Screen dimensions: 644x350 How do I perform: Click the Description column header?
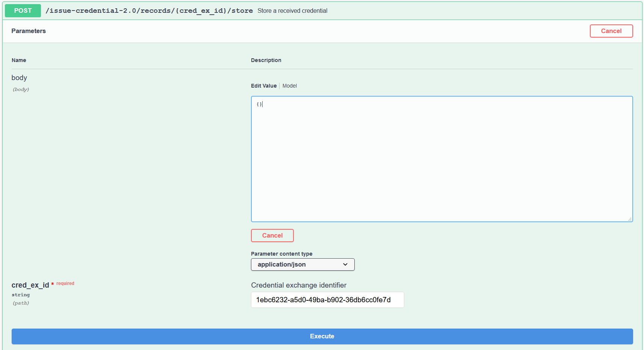click(x=266, y=60)
